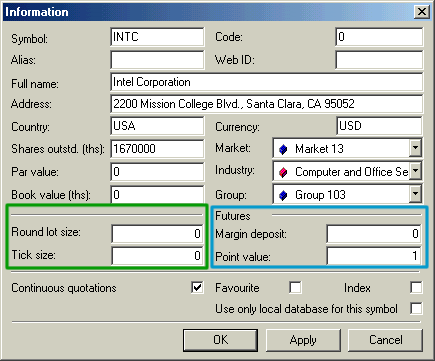Click the blue Group 103 icon
Image resolution: width=435 pixels, height=361 pixels.
click(283, 195)
